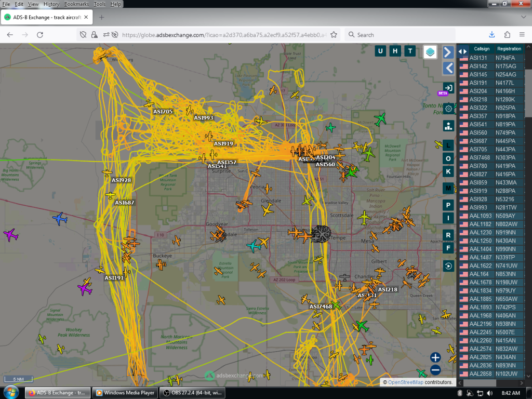Toggle the T map button
The image size is (532, 399).
[x=410, y=51]
